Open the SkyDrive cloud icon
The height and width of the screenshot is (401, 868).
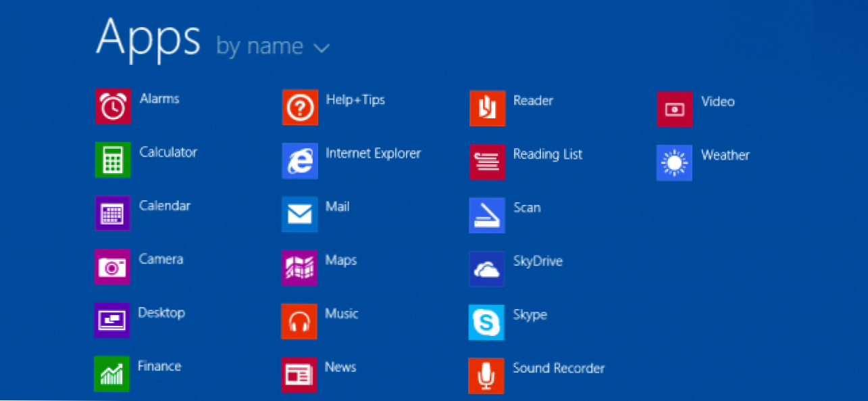[x=486, y=269]
